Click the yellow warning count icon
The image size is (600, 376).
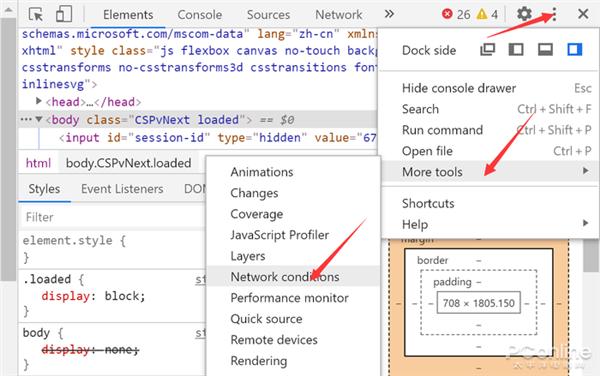pos(482,15)
